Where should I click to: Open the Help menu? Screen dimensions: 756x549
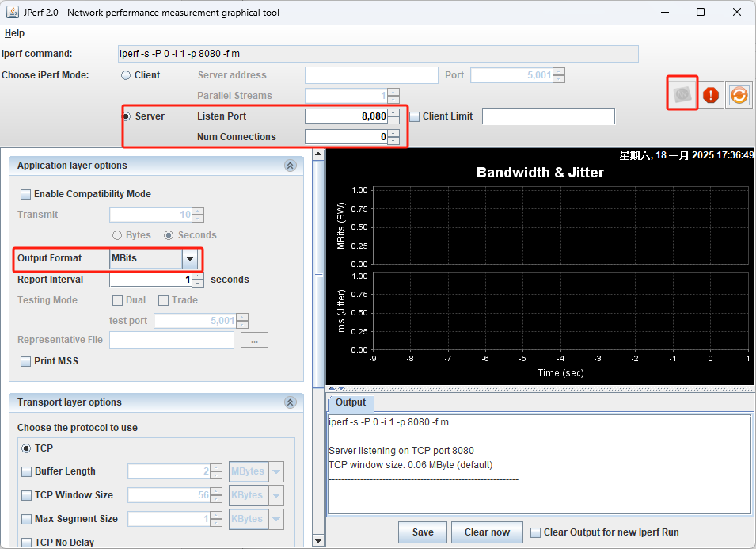[x=15, y=33]
